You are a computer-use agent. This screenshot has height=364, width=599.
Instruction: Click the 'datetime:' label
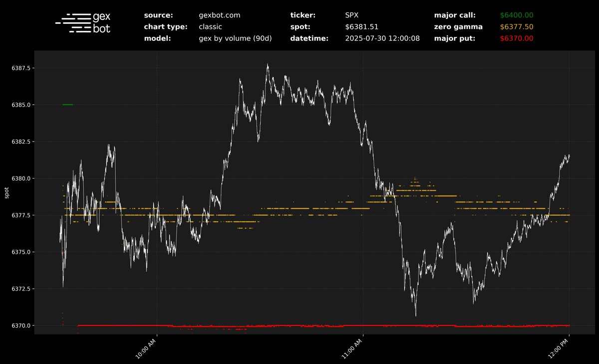(309, 38)
